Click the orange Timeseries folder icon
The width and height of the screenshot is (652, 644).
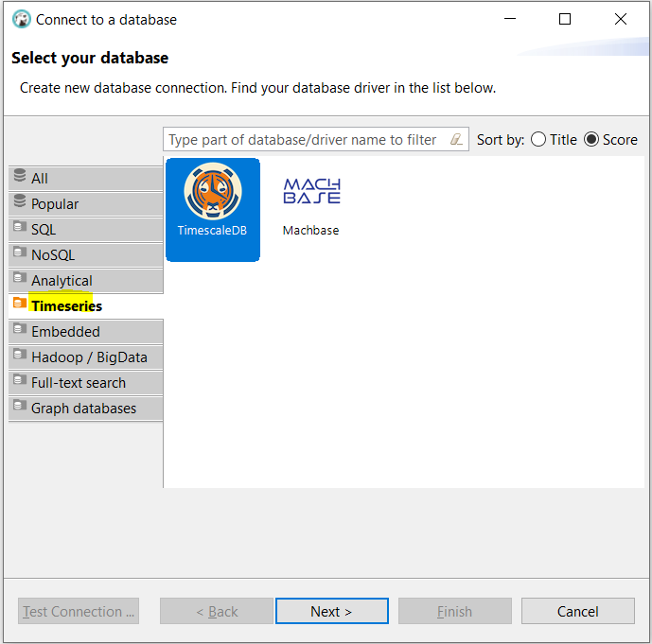(20, 303)
